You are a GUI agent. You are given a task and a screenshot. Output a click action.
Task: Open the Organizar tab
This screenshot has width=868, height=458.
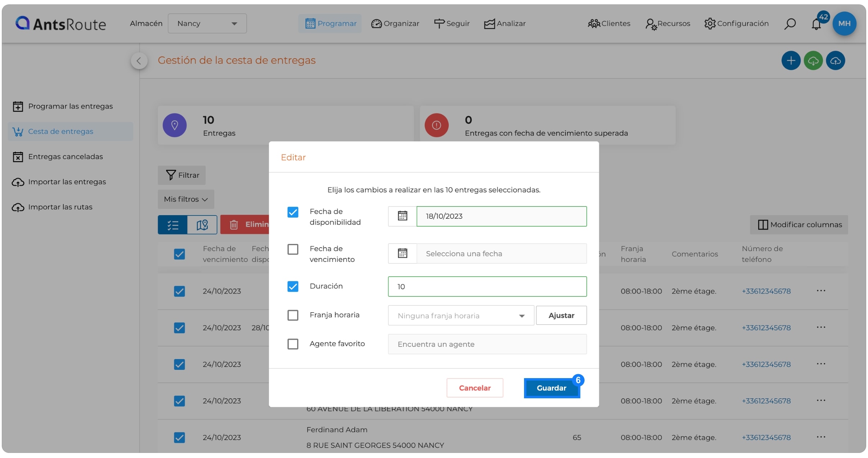click(x=395, y=24)
